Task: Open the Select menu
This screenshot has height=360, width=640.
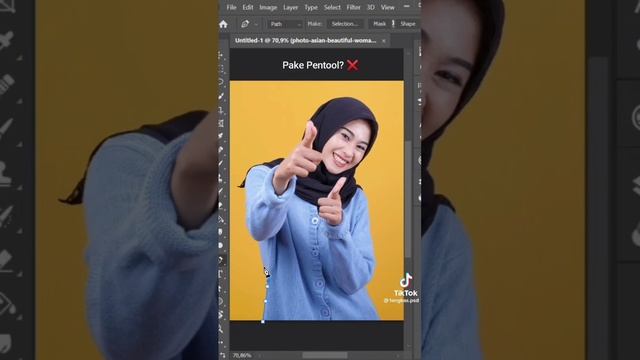Action: tap(332, 7)
